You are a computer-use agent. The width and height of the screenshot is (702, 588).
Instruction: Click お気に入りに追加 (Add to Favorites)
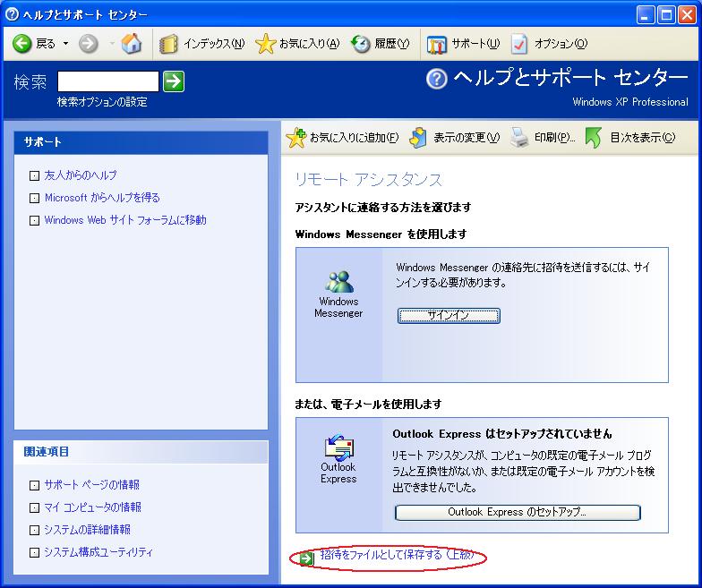tap(296, 138)
